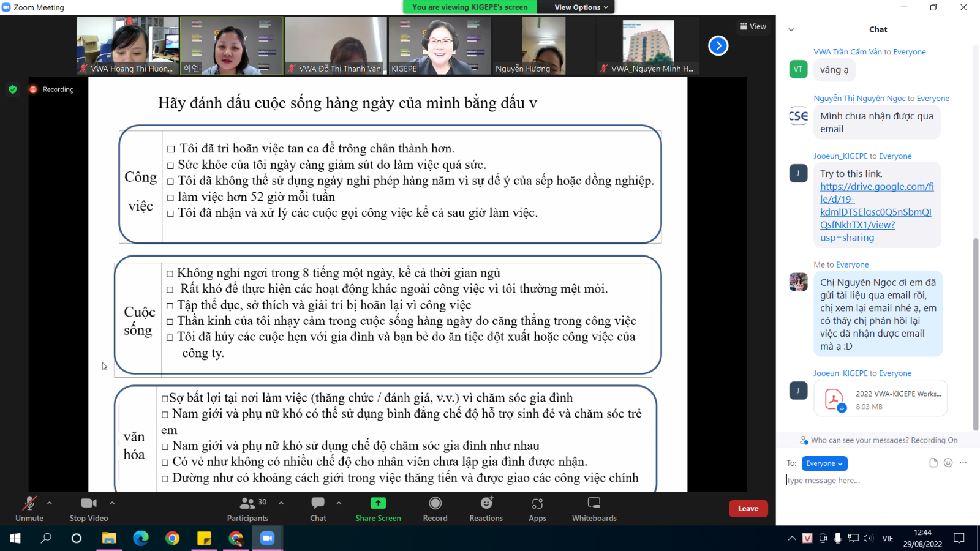Open the View layout menu
This screenshot has height=551, width=980.
tap(753, 26)
